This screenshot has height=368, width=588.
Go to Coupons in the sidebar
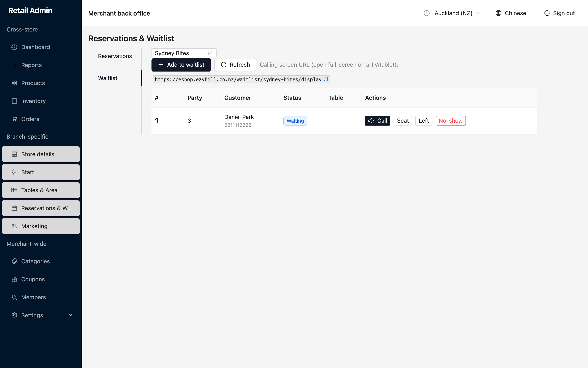pyautogui.click(x=41, y=279)
